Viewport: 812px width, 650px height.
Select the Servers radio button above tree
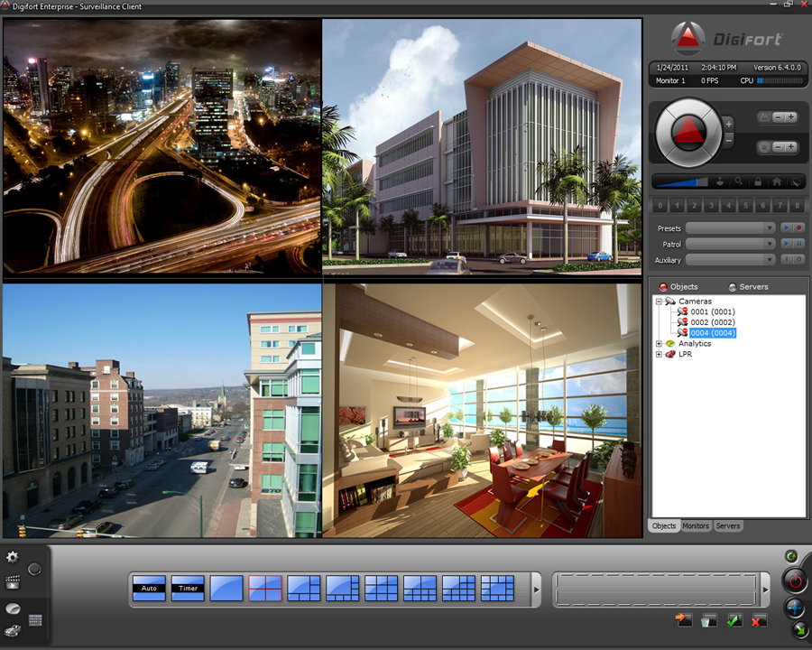pos(733,287)
